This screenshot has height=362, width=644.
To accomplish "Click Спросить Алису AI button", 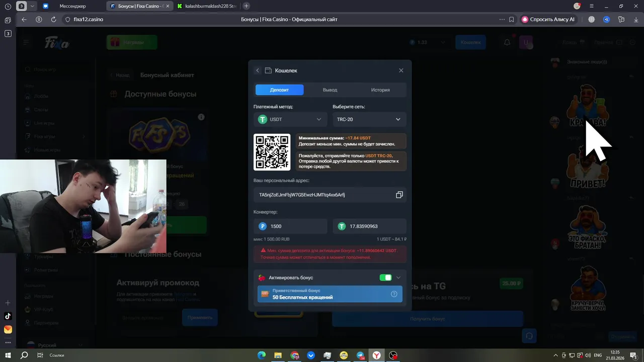I will (548, 19).
